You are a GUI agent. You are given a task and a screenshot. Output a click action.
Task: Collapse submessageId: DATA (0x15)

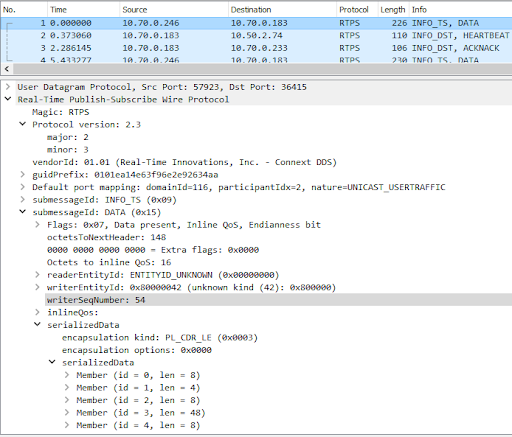tap(22, 212)
